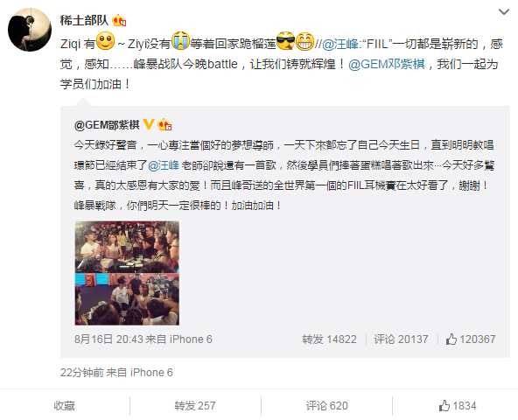Screen dimensions: 518x420
Task: Click 评论 20137 on the quoted post
Action: (401, 339)
